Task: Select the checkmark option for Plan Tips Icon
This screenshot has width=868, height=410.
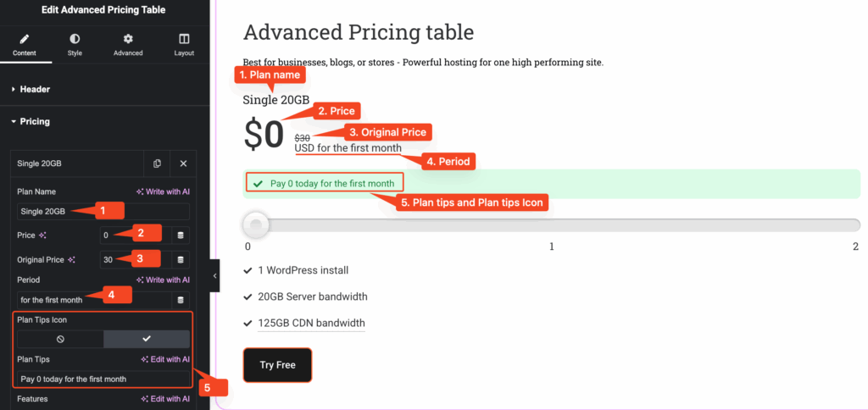Action: (147, 339)
